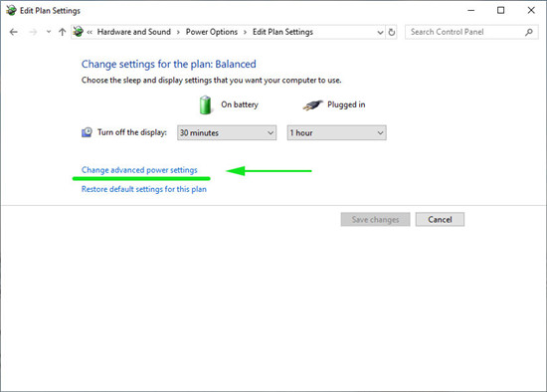Open On battery display timeout dropdown

click(227, 133)
